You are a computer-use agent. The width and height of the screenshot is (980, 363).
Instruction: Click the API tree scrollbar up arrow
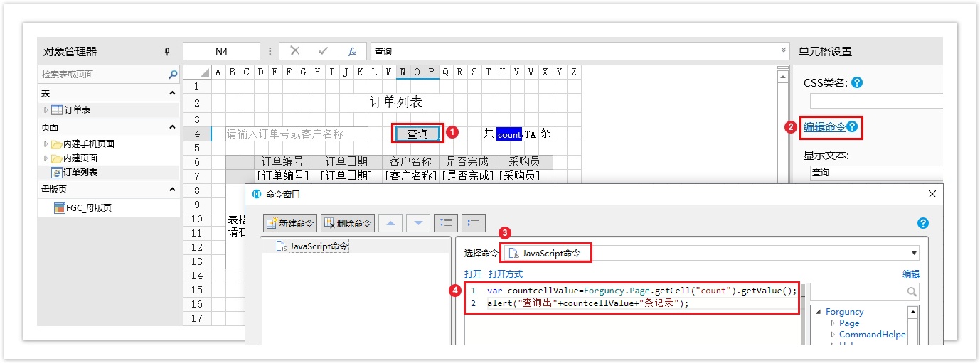[913, 312]
